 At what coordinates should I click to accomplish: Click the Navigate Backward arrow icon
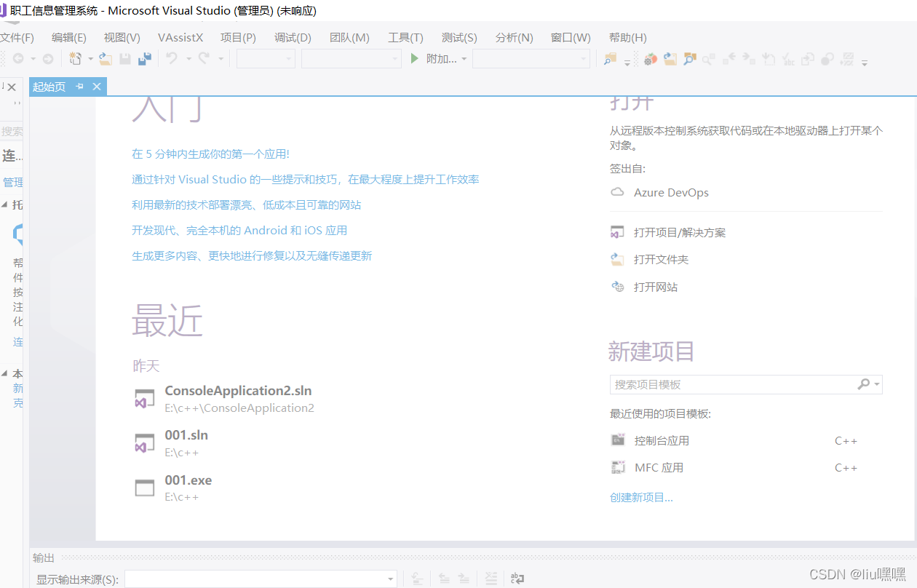[17, 59]
